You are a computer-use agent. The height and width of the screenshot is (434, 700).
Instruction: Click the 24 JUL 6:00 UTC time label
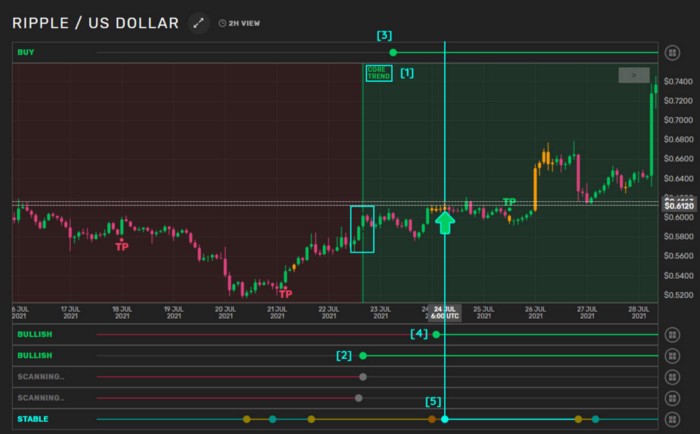pyautogui.click(x=445, y=313)
